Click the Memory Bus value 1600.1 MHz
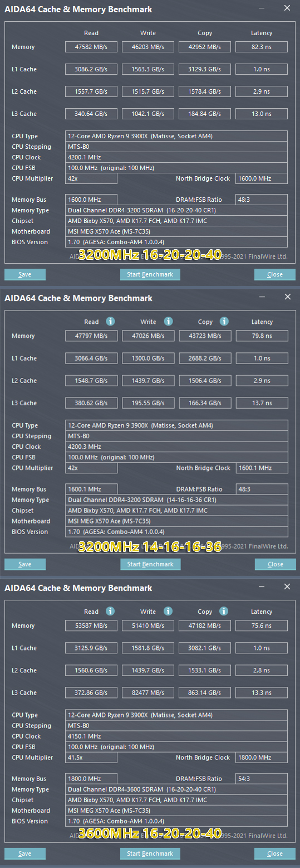Screen dimensions: 300x868 pos(91,489)
